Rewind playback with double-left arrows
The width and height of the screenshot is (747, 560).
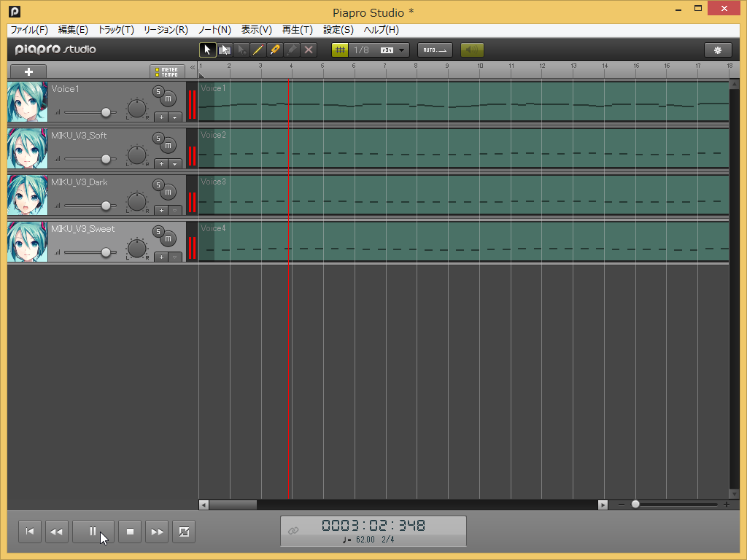tap(56, 532)
